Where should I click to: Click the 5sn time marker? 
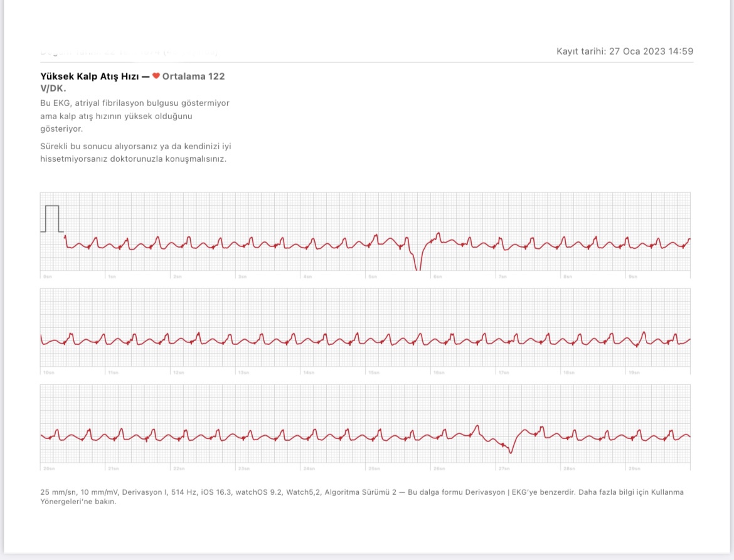point(373,277)
